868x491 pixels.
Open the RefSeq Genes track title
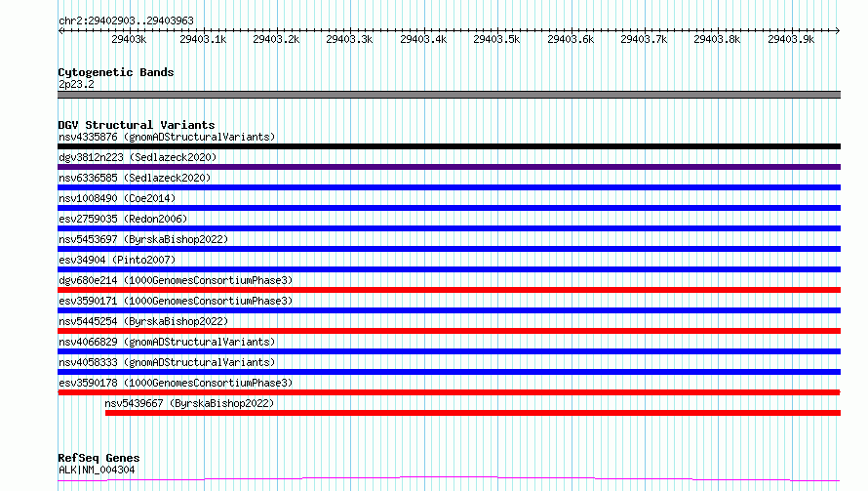click(99, 458)
